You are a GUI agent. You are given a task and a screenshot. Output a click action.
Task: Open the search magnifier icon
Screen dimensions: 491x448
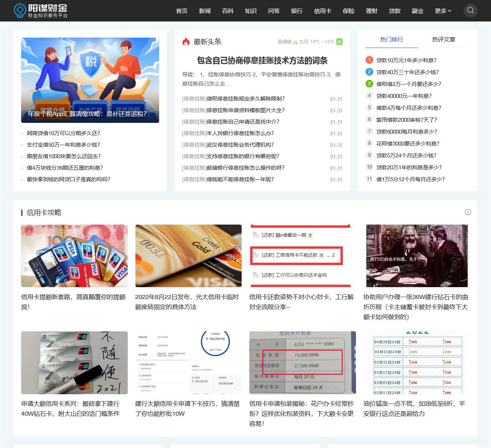[x=471, y=11]
